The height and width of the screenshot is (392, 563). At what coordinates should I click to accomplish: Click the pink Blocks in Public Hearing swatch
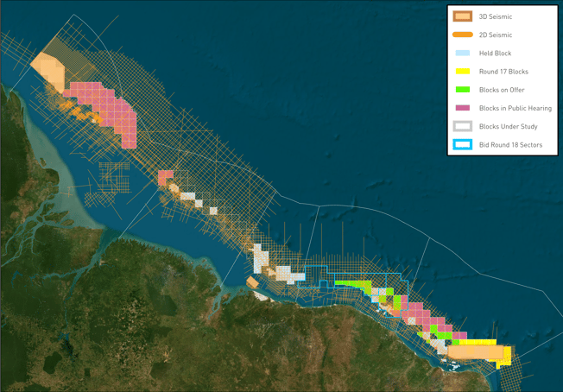(463, 108)
